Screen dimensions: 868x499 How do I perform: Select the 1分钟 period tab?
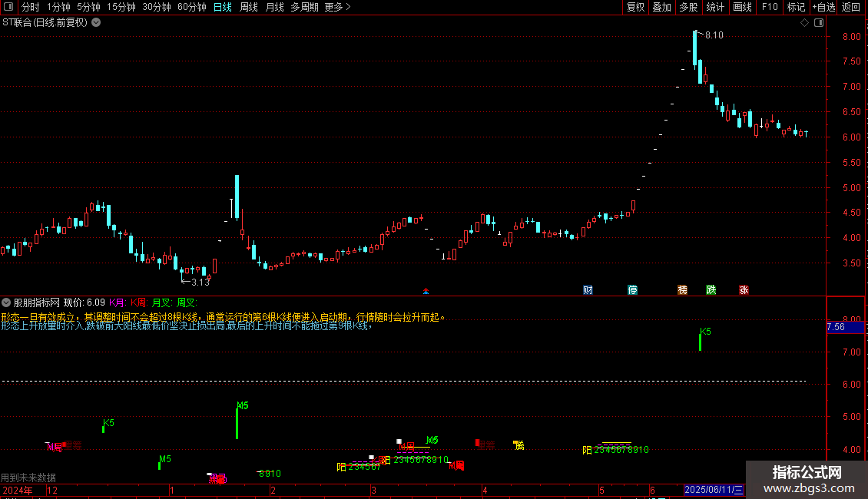click(58, 7)
